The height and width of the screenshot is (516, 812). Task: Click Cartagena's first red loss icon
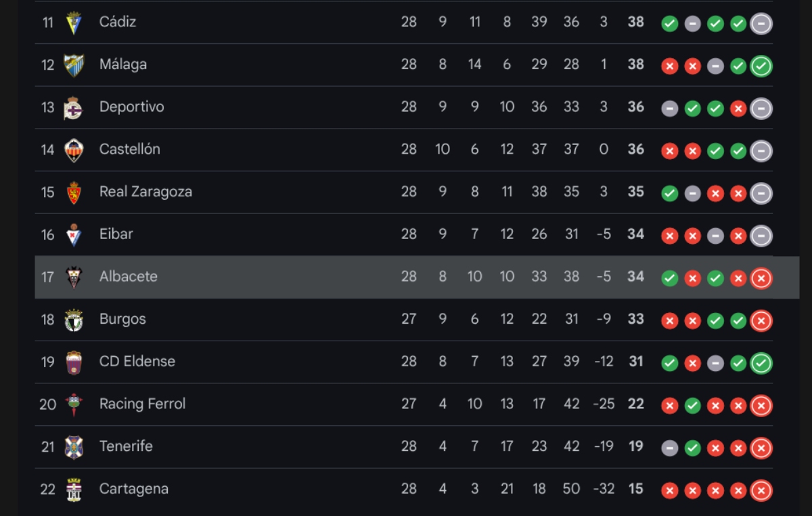click(670, 490)
